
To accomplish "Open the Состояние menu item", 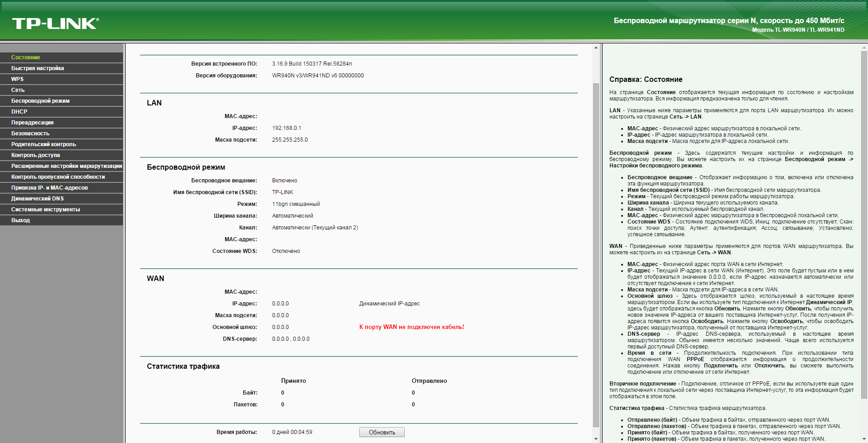I will tap(61, 57).
